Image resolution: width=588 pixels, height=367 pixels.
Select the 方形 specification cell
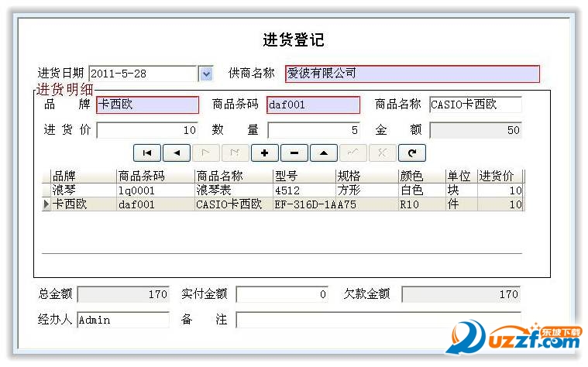tap(366, 190)
